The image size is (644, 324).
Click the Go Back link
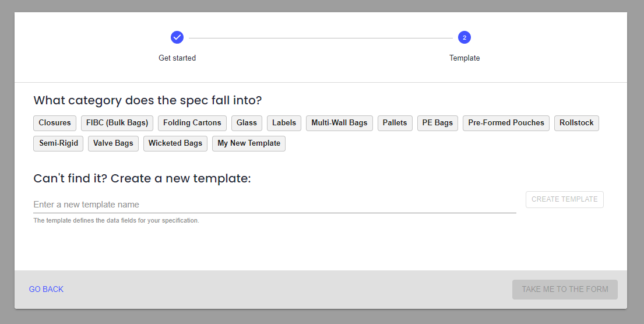pos(47,290)
